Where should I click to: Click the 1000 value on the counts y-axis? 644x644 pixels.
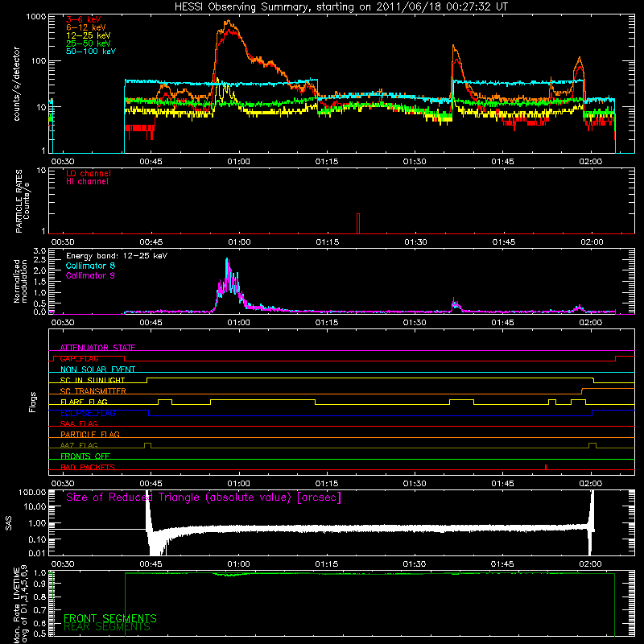(x=36, y=16)
